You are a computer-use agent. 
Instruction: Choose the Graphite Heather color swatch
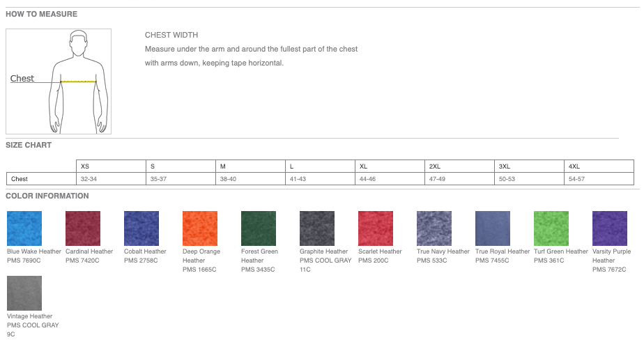(317, 228)
